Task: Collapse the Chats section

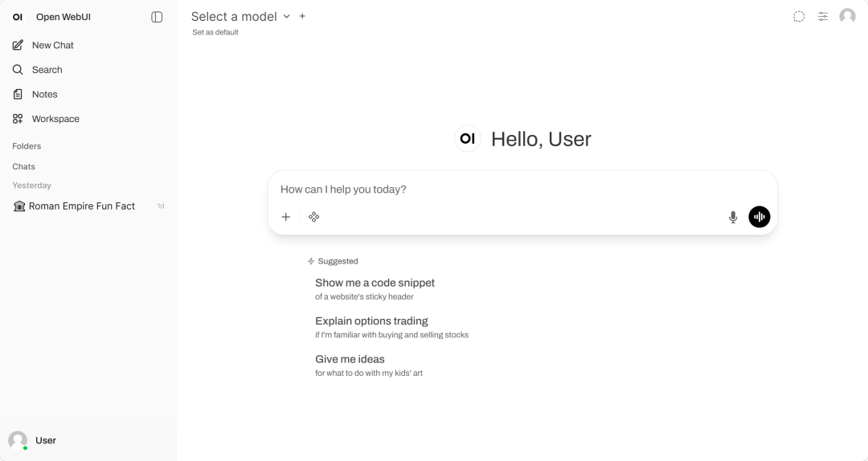Action: pyautogui.click(x=24, y=166)
